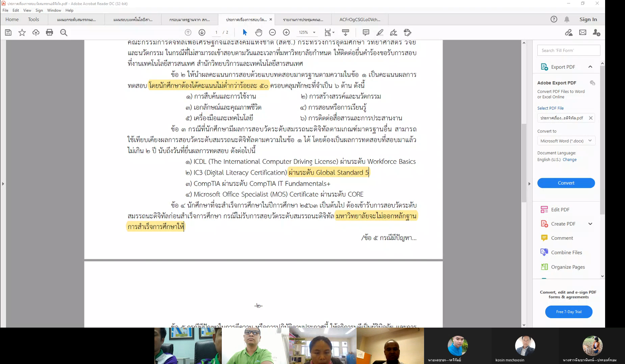Go to next page arrow
Image resolution: width=625 pixels, height=364 pixels.
pyautogui.click(x=202, y=32)
